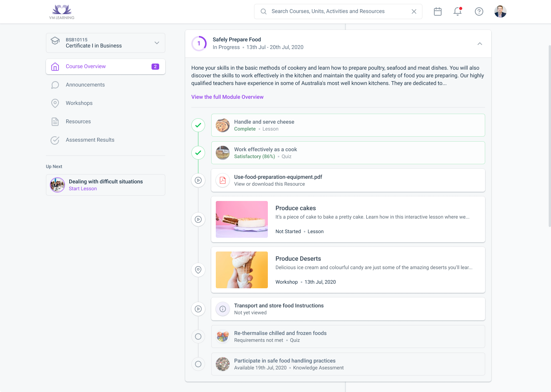Collapse the Safely Prepare Food module
Screen dimensions: 551x392
[x=480, y=44]
